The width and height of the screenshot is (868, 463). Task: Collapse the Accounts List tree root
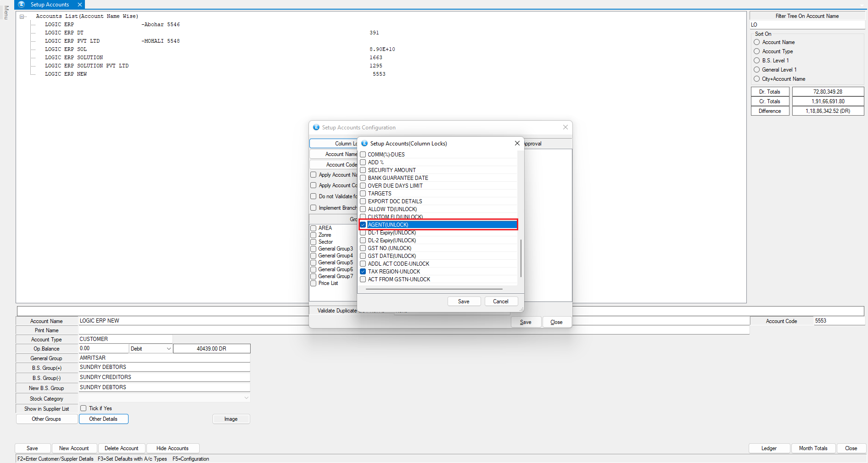22,17
